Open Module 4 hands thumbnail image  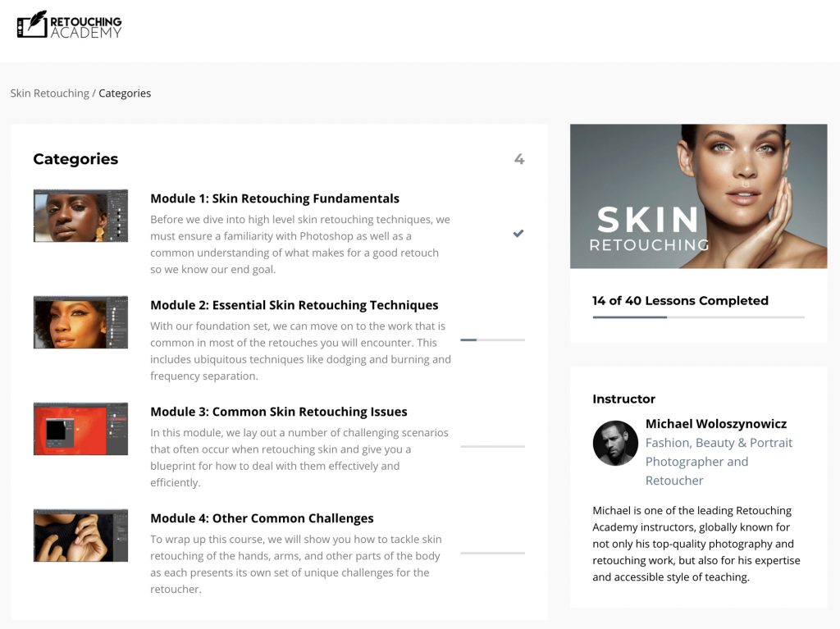pyautogui.click(x=80, y=536)
